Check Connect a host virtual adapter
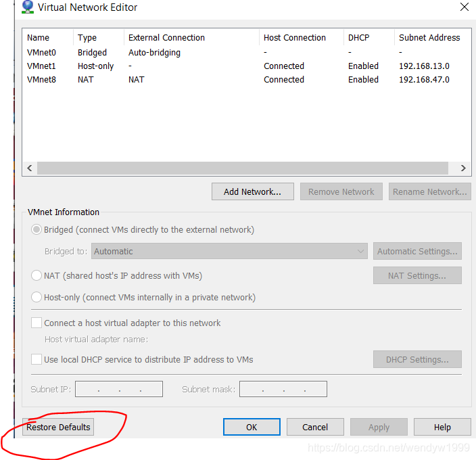 37,323
